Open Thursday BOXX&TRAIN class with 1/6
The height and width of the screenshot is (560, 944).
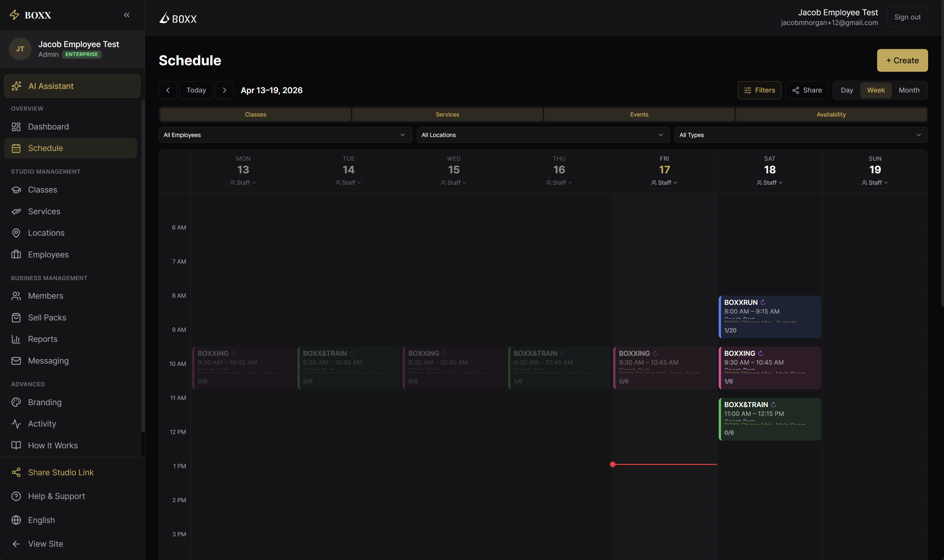click(x=559, y=368)
